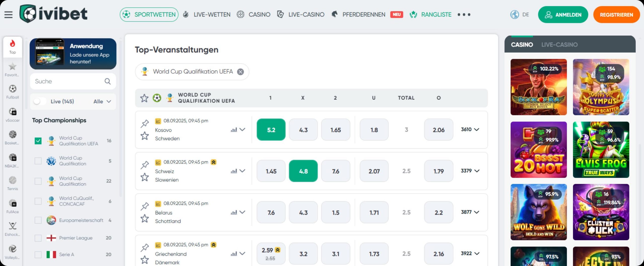Open the DE language dropdown

pos(519,14)
